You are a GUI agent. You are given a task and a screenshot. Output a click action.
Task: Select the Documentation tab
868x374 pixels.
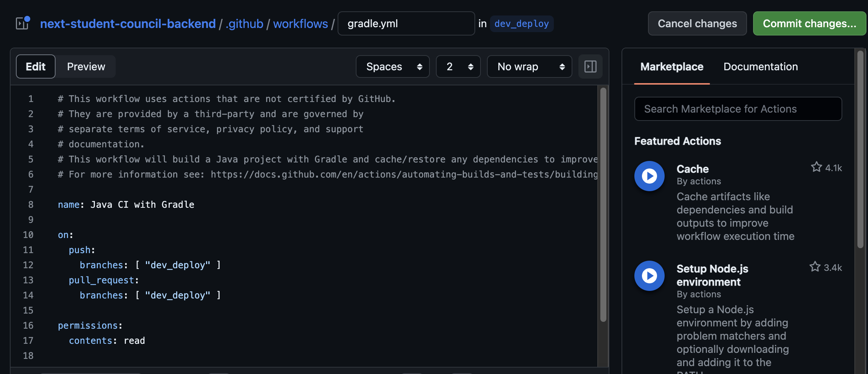761,66
